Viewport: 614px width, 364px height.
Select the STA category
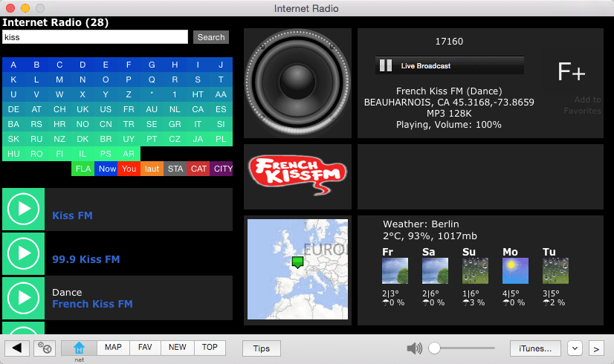click(175, 169)
